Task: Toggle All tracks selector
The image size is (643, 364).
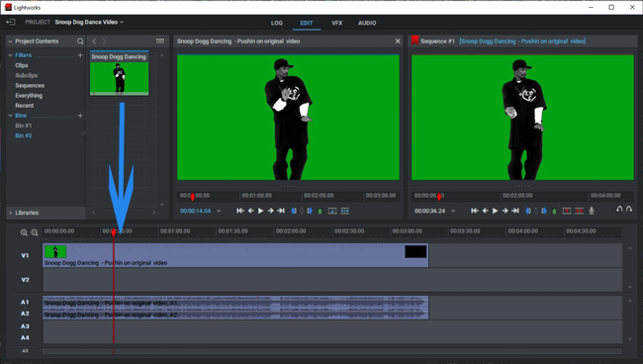Action: pos(25,351)
